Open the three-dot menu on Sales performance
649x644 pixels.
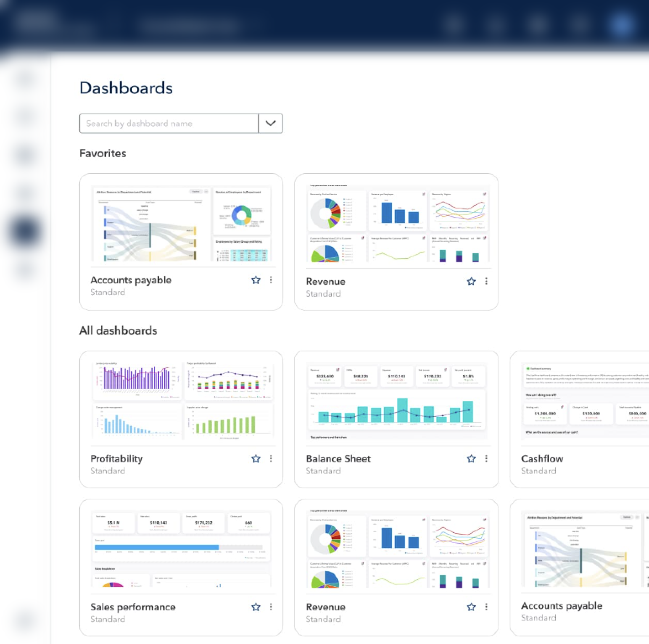271,607
